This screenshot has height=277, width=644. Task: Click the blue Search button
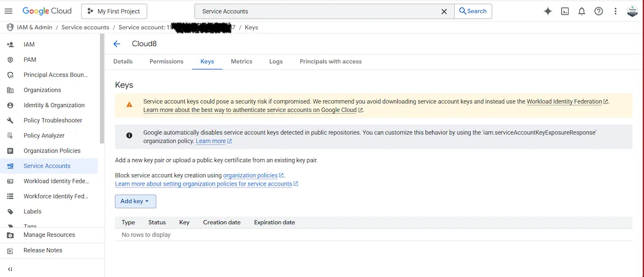[473, 11]
